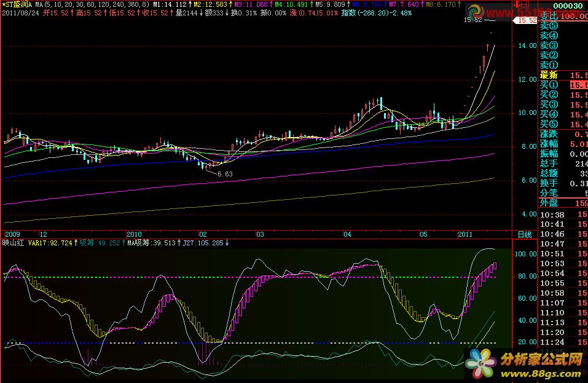Click the stock code 000030
588x383 pixels.
(568, 6)
